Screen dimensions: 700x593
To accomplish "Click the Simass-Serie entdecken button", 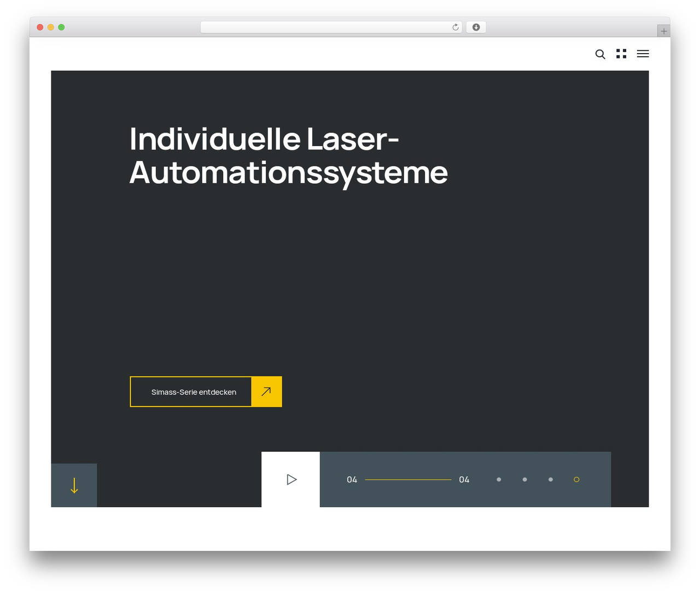I will click(x=206, y=392).
